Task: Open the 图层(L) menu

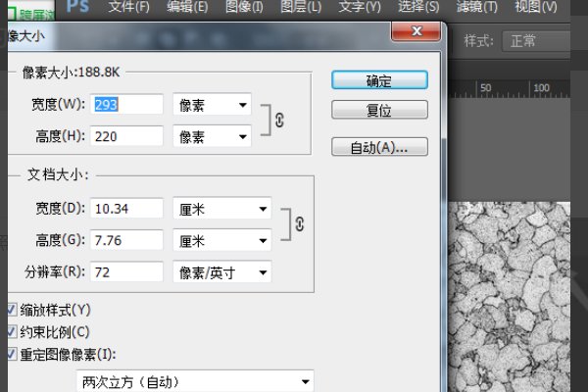Action: [301, 7]
